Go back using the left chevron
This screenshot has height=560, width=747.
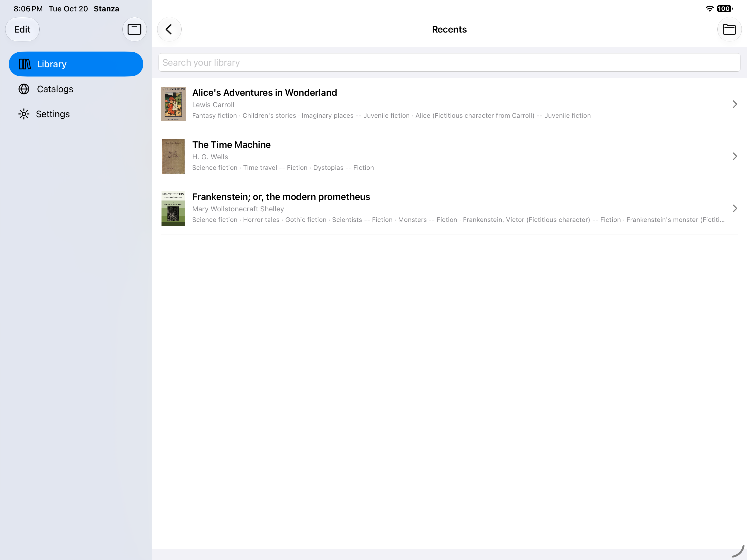click(169, 29)
